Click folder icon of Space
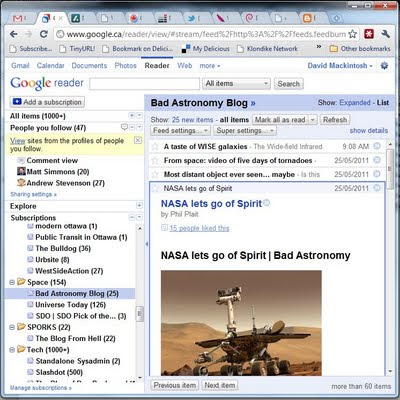 pos(21,282)
